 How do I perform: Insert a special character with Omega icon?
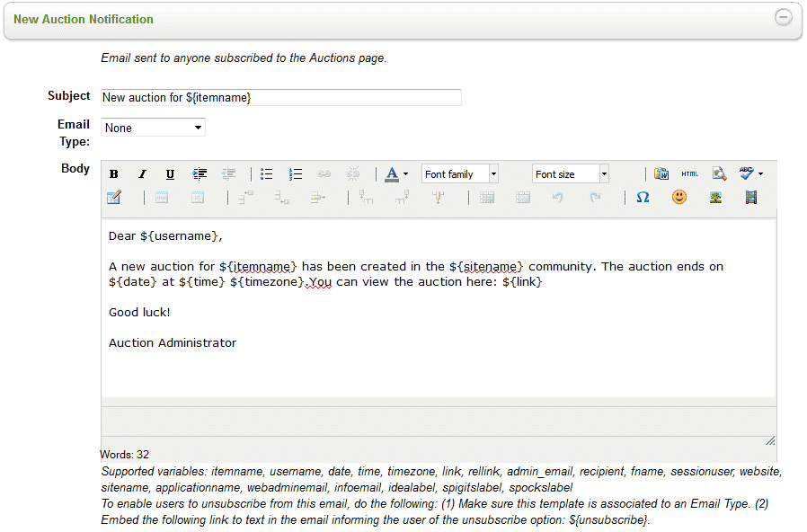click(643, 198)
